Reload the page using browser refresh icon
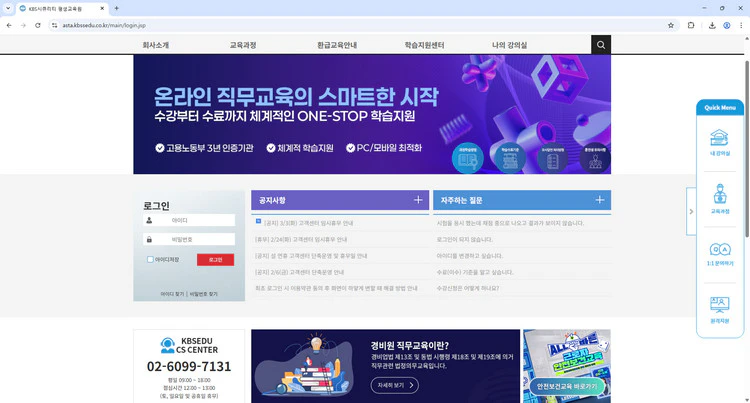Image resolution: width=750 pixels, height=403 pixels. (38, 25)
